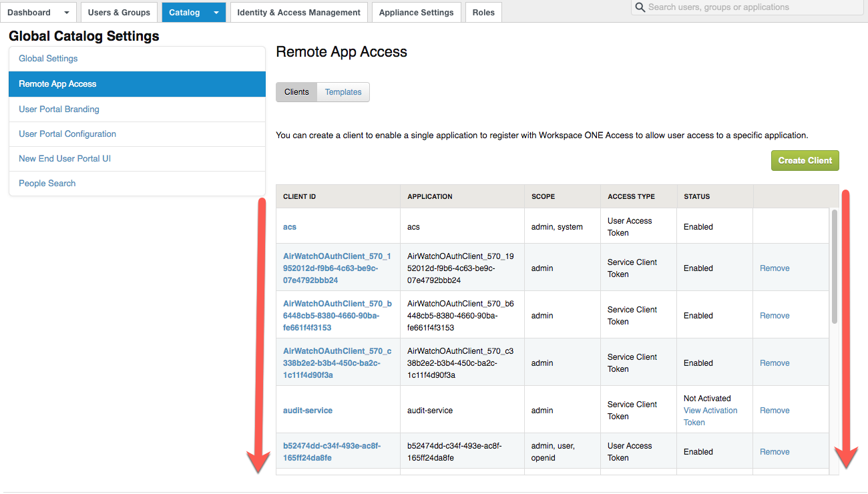The height and width of the screenshot is (494, 868).
Task: Open client b52474dd-c34f-493e link
Action: click(x=332, y=452)
